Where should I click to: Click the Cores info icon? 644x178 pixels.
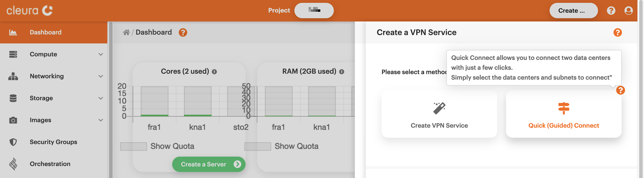point(214,72)
